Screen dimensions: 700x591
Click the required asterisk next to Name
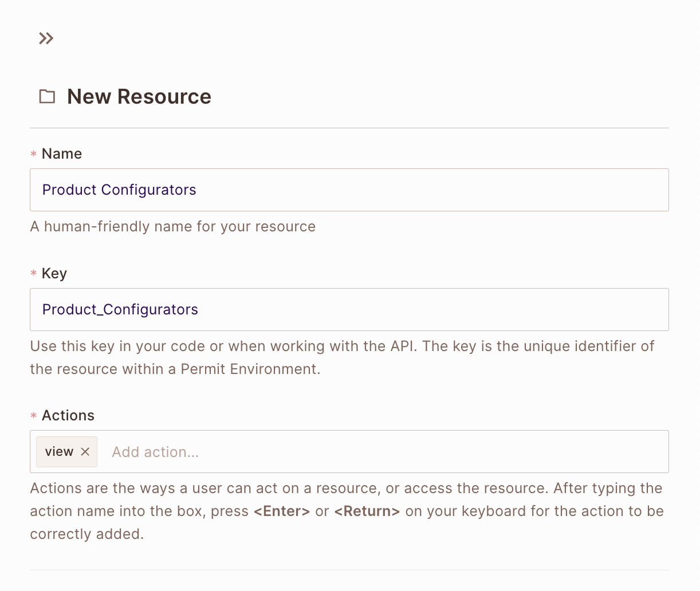point(33,155)
